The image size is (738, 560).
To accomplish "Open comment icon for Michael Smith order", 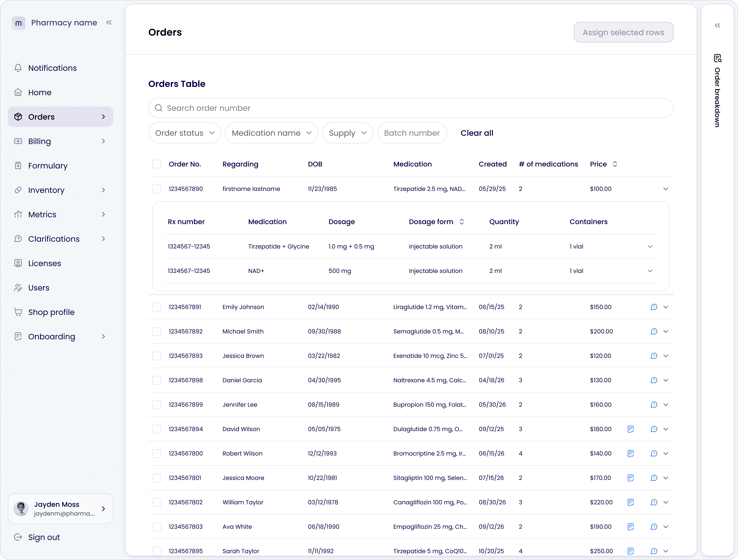I will pos(654,331).
